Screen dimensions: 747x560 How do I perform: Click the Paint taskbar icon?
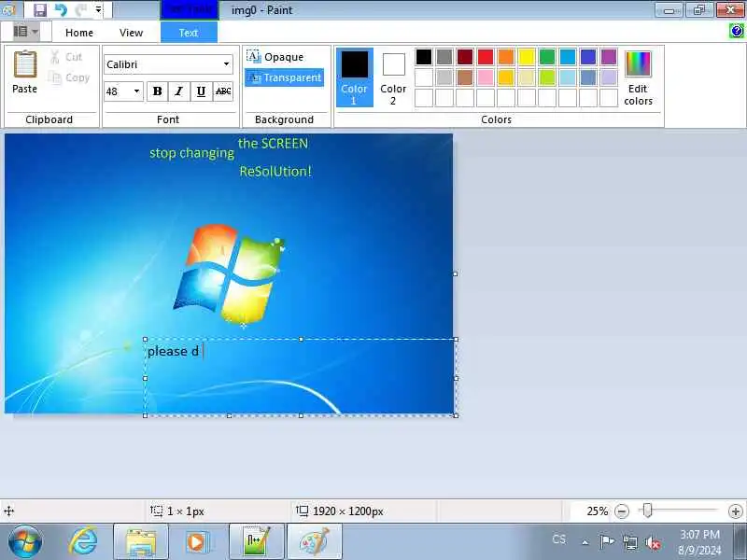[315, 542]
